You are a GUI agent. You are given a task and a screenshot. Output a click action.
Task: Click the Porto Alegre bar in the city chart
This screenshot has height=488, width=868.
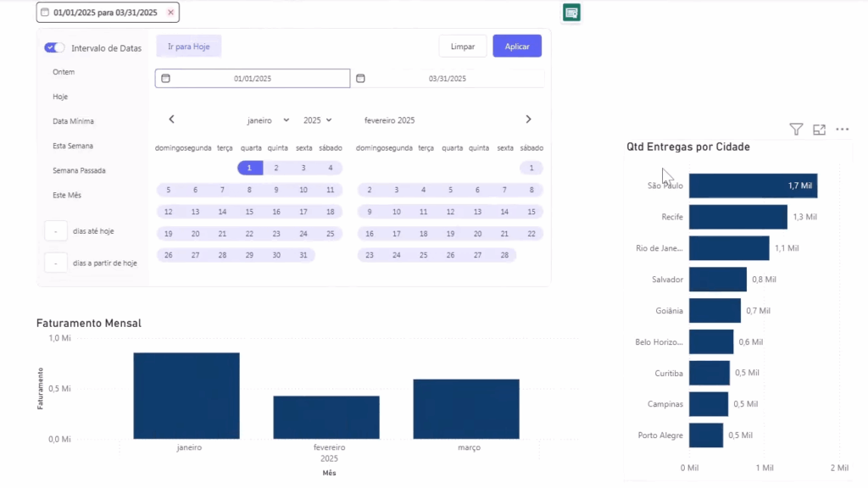(706, 435)
